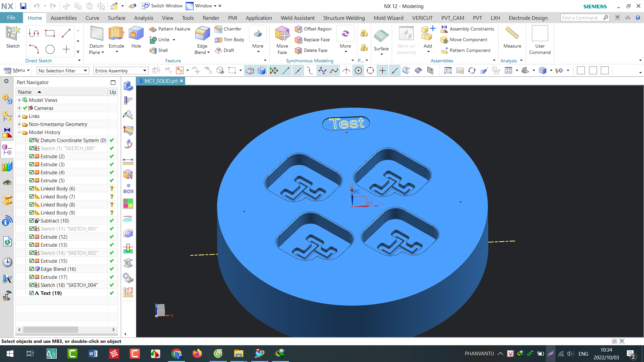
Task: Click the Chamfer tool
Action: 228,29
